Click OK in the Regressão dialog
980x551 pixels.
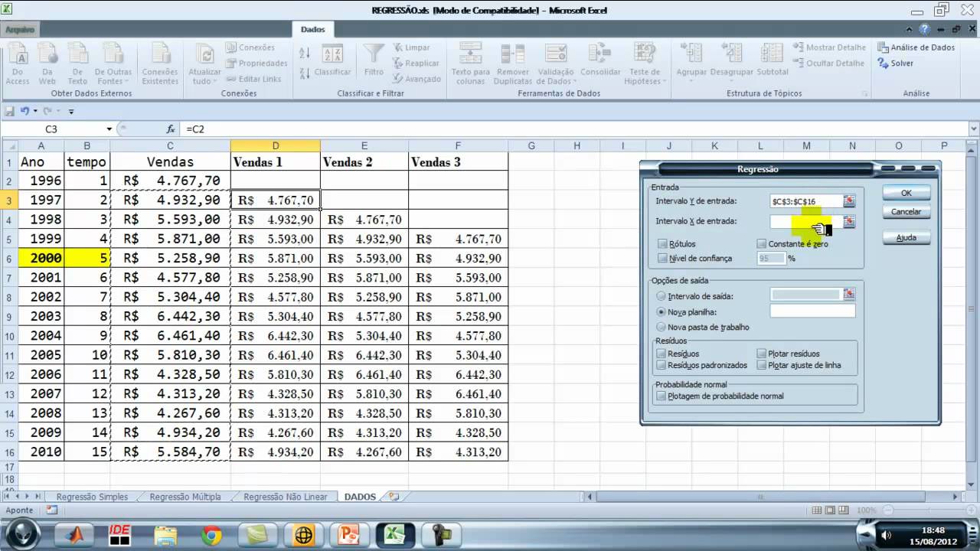906,193
